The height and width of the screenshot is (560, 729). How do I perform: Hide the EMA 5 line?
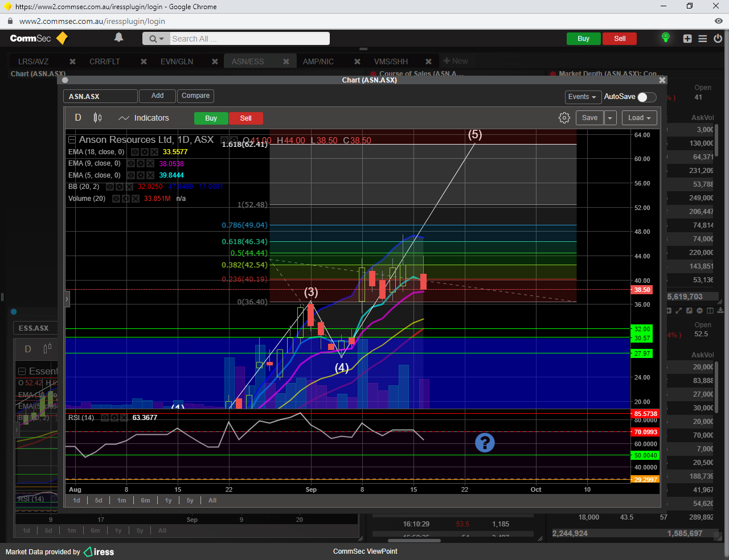click(131, 175)
